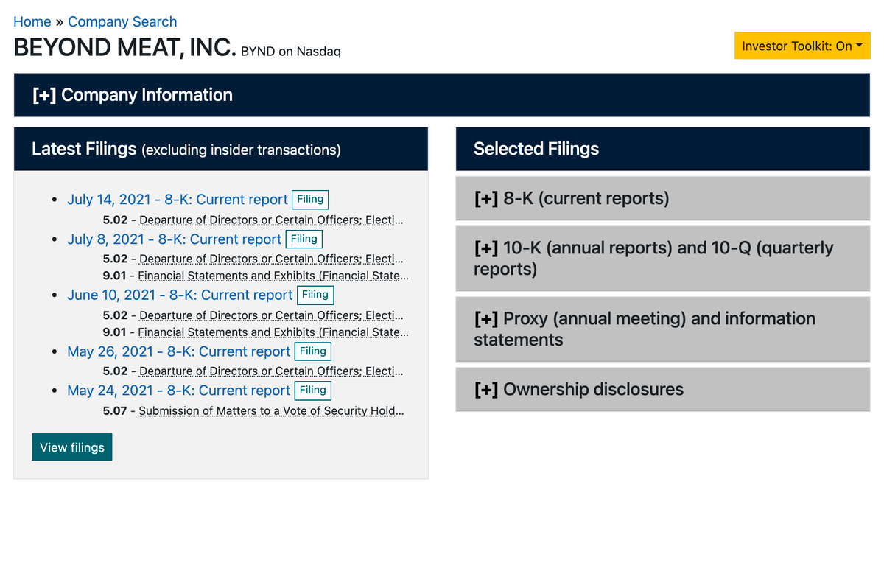This screenshot has height=588, width=884.
Task: Click the Selected Filings panel header
Action: [663, 149]
